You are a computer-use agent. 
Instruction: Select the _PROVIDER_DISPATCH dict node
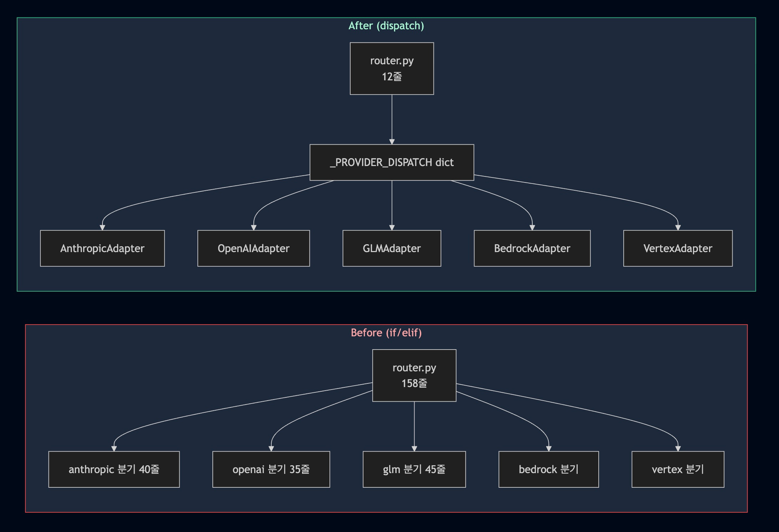pos(392,162)
